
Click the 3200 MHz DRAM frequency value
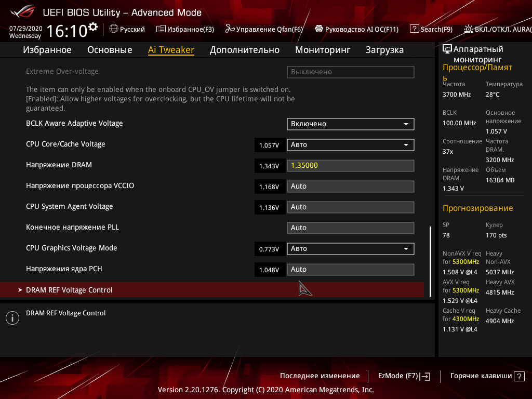click(x=500, y=160)
